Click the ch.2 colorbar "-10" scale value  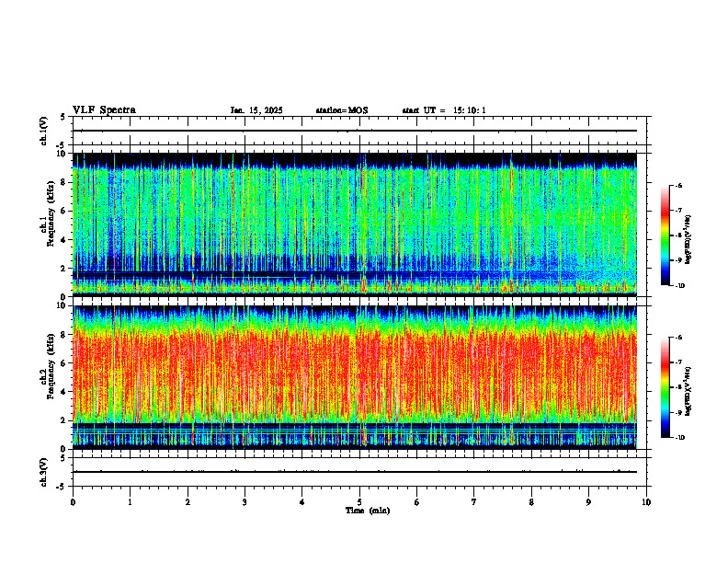[679, 438]
